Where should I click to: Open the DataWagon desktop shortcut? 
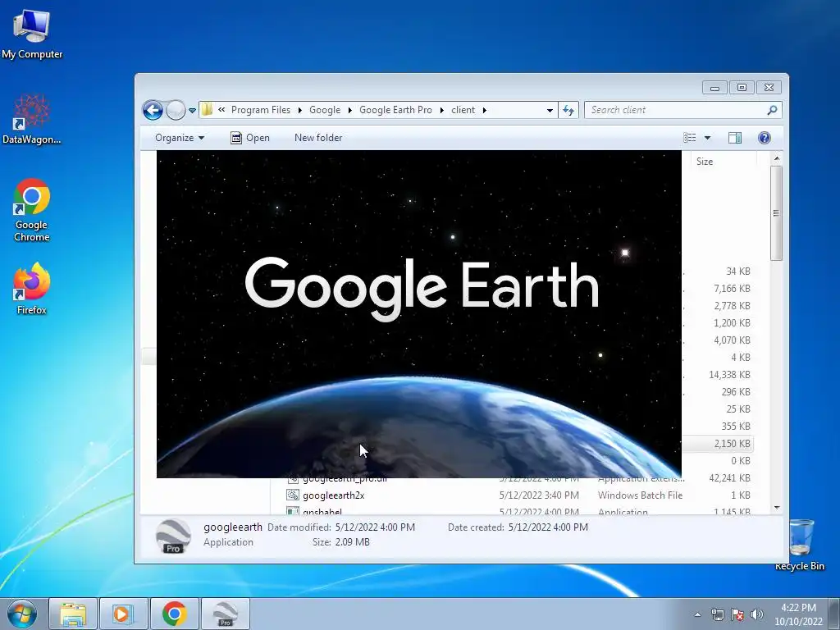32,119
